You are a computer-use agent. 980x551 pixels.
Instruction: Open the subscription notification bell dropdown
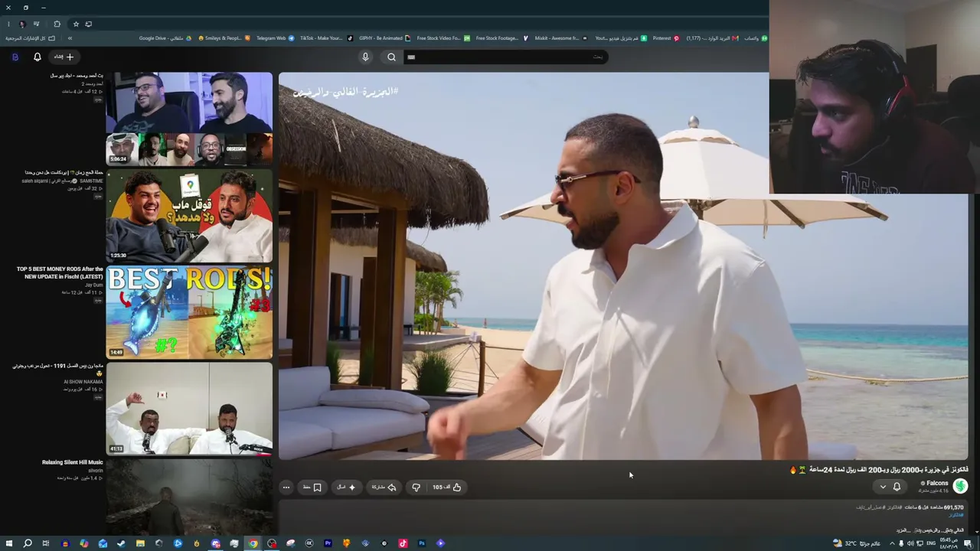tap(890, 487)
